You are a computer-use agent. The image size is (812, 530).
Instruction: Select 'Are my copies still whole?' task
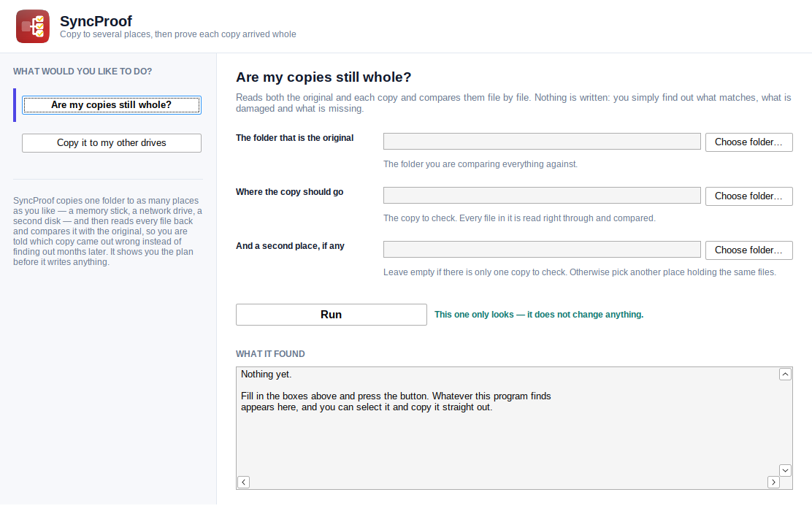(111, 105)
